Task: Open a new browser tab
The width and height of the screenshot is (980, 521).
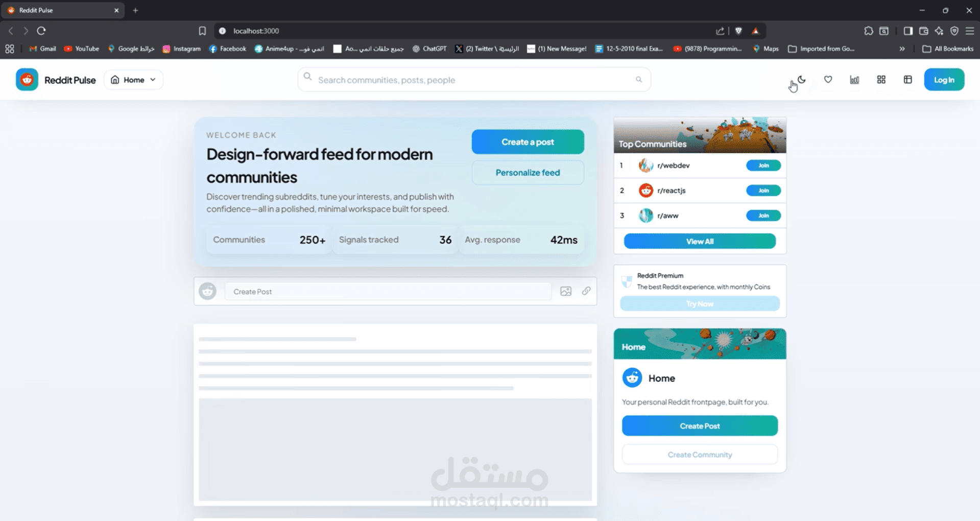Action: click(135, 10)
